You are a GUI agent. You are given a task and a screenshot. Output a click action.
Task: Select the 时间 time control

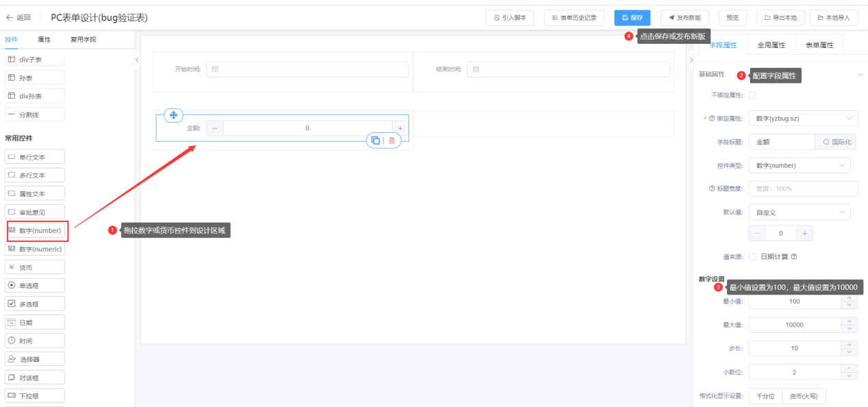(35, 341)
